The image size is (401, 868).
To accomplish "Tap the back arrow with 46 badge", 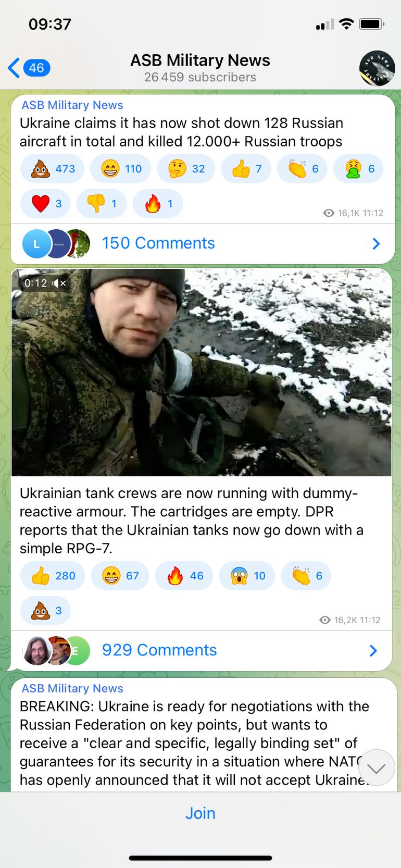I will pos(29,68).
